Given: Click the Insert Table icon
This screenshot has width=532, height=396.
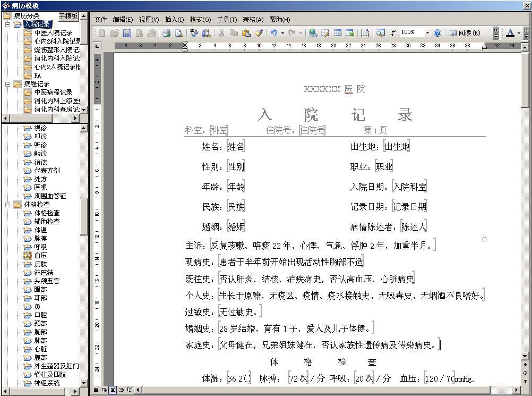Looking at the screenshot, I should coord(338,33).
